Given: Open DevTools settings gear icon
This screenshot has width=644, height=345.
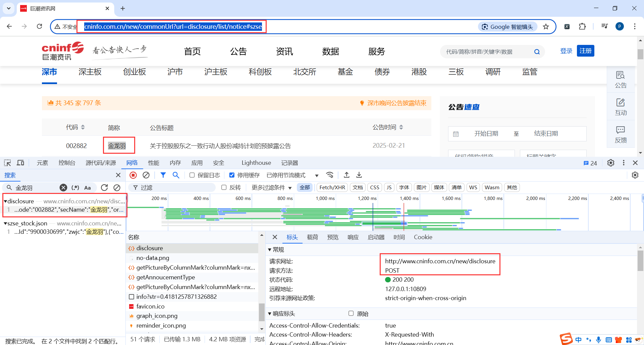Looking at the screenshot, I should coord(611,163).
